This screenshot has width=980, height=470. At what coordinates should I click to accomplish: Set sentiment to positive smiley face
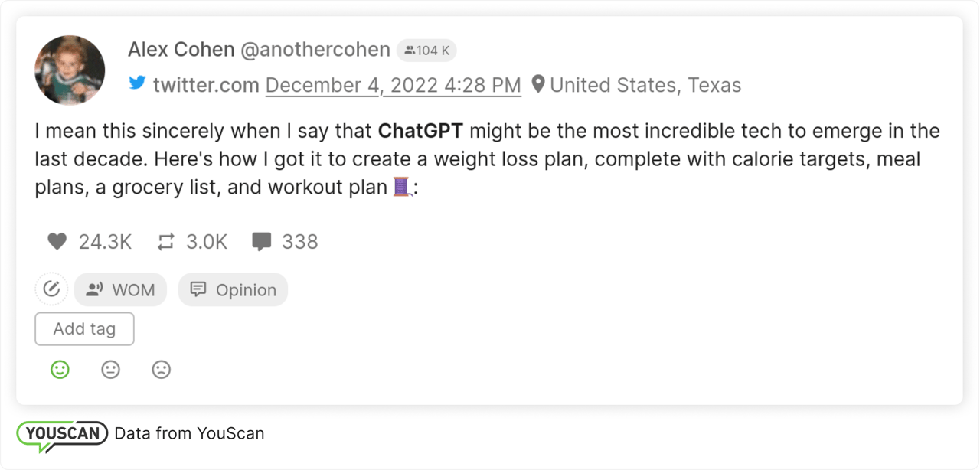click(60, 370)
